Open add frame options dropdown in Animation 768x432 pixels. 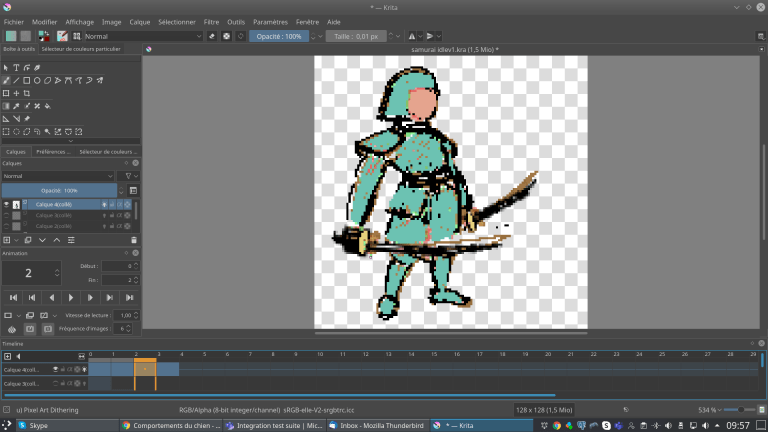point(19,315)
